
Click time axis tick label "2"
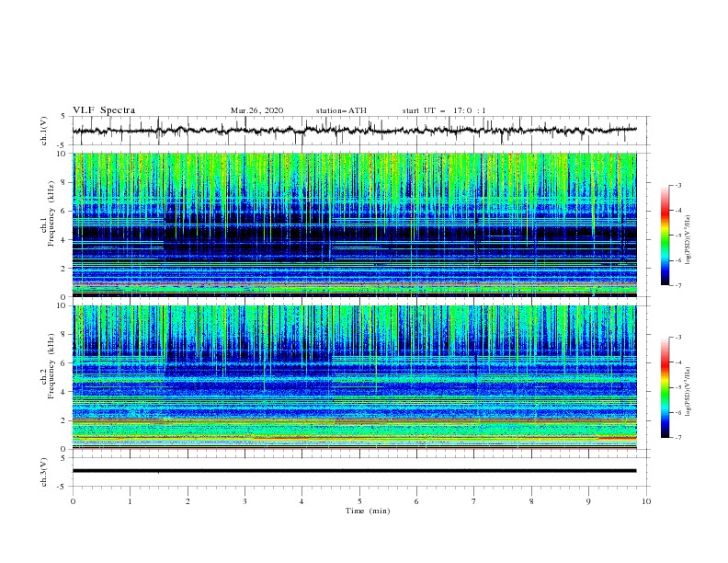point(188,501)
